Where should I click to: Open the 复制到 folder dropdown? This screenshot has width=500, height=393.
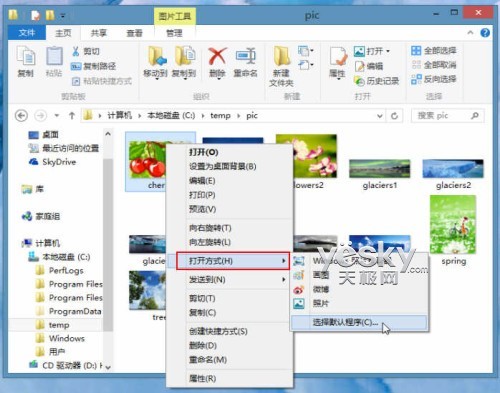pyautogui.click(x=184, y=63)
